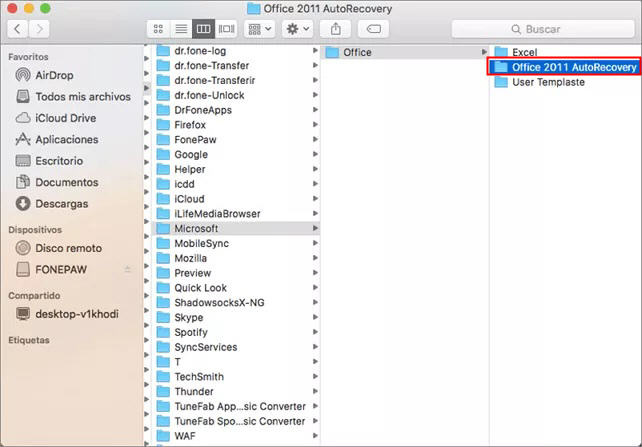Image resolution: width=642 pixels, height=447 pixels.
Task: Click the Share toolbar button
Action: (335, 29)
